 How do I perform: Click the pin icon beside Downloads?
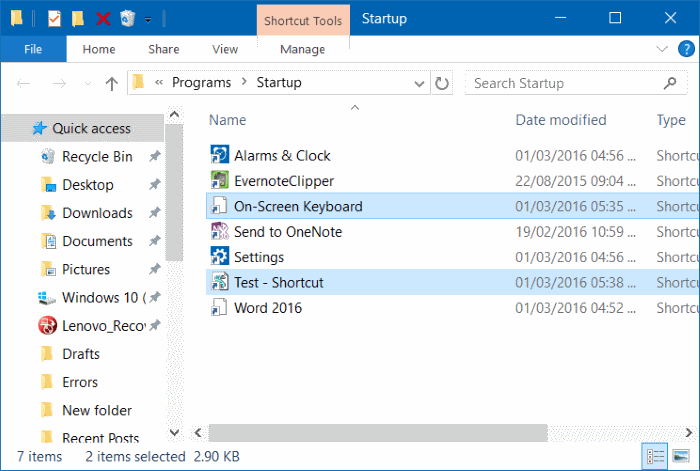pyautogui.click(x=154, y=213)
